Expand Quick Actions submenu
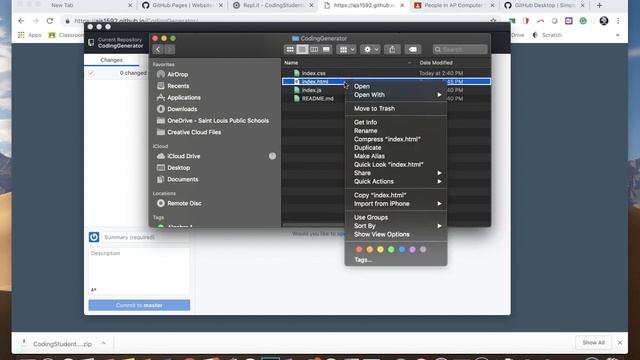The image size is (640, 360). (396, 182)
